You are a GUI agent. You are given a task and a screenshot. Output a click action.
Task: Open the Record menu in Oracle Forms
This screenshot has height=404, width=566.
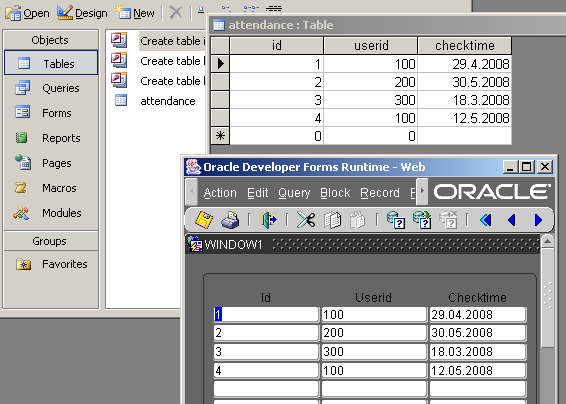tap(380, 193)
